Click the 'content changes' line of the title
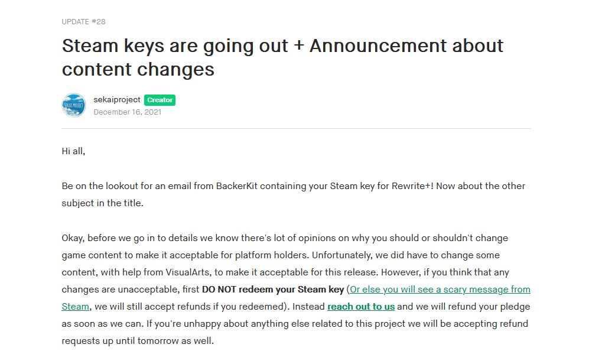Image resolution: width=589 pixels, height=364 pixels. point(138,69)
